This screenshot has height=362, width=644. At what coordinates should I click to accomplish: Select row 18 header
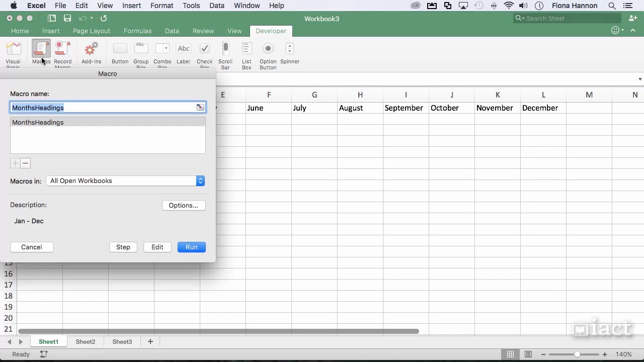[9, 296]
